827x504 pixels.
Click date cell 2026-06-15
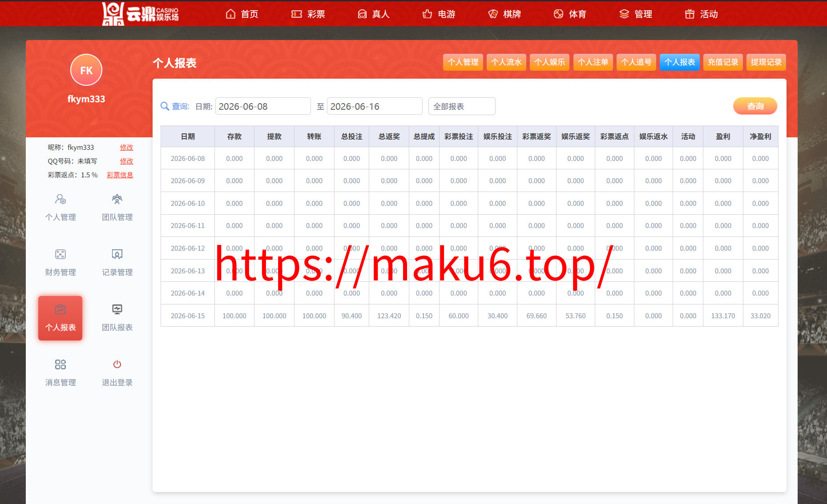pyautogui.click(x=188, y=316)
